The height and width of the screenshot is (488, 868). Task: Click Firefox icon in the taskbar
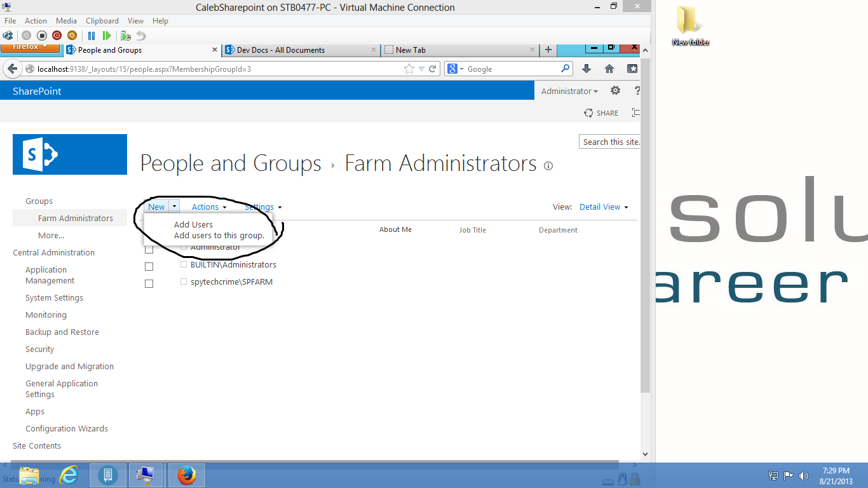(x=187, y=475)
